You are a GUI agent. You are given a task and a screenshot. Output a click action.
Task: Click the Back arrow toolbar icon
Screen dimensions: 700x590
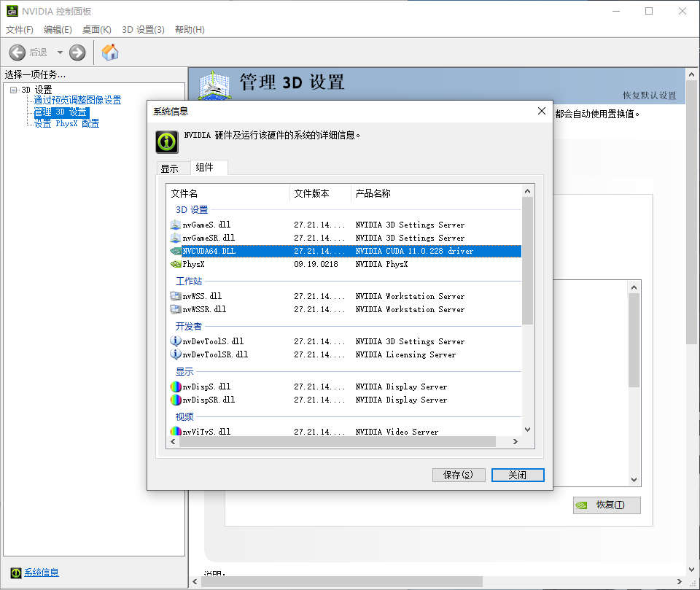point(17,53)
